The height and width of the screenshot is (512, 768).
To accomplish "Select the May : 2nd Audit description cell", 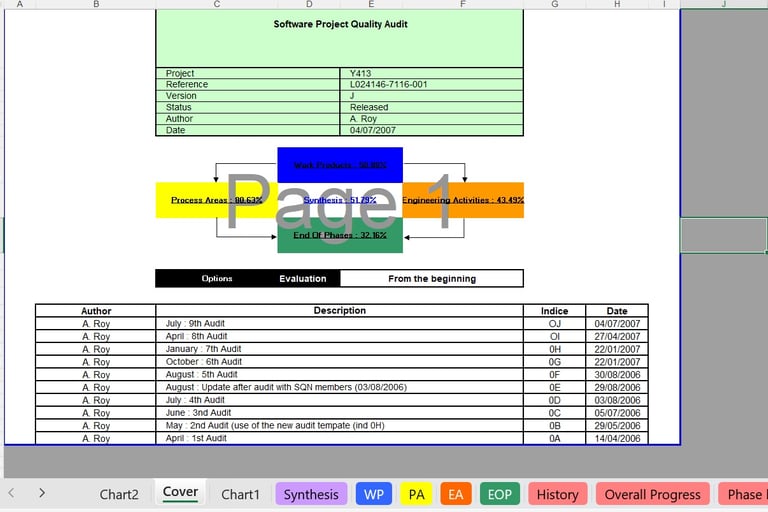I will 339,425.
